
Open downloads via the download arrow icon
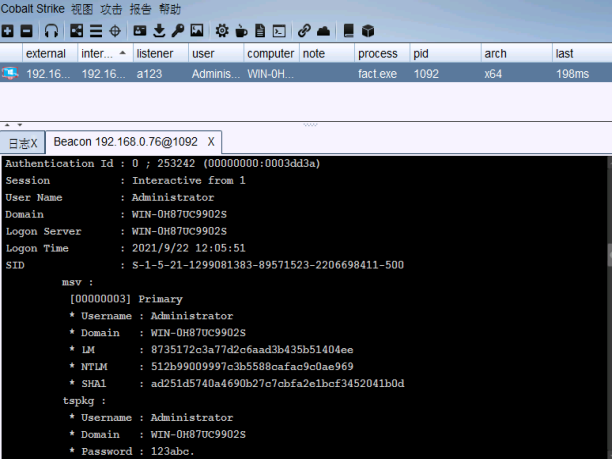tap(159, 31)
